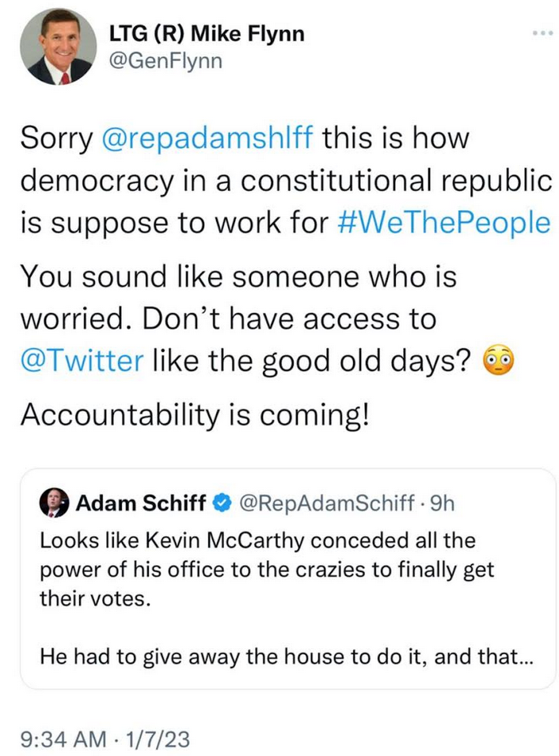Open the LTG (R) Mike Flynn display name

click(x=206, y=34)
